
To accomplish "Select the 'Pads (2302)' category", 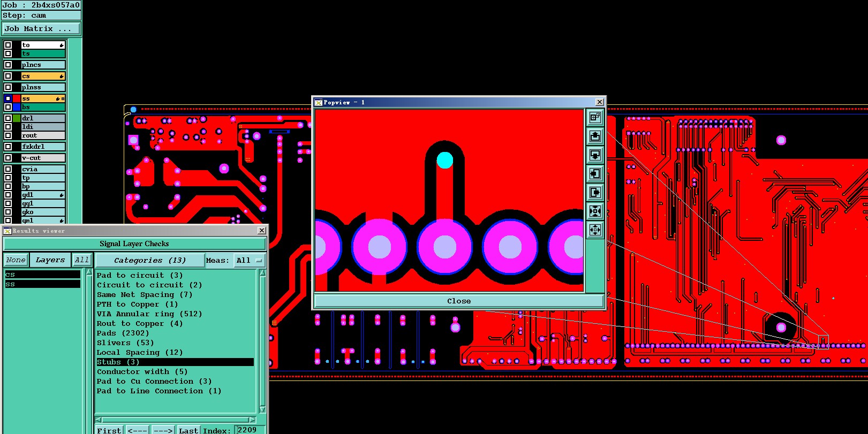I will click(x=123, y=333).
